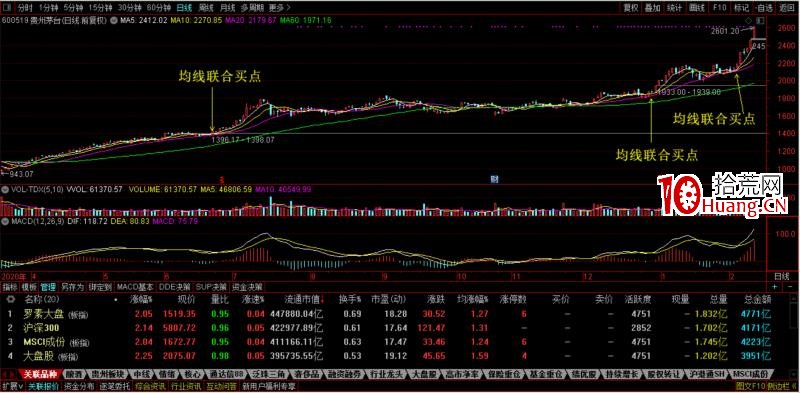This screenshot has height=393, width=800.
Task: Switch to the 周线 weekly period tab
Action: (206, 8)
